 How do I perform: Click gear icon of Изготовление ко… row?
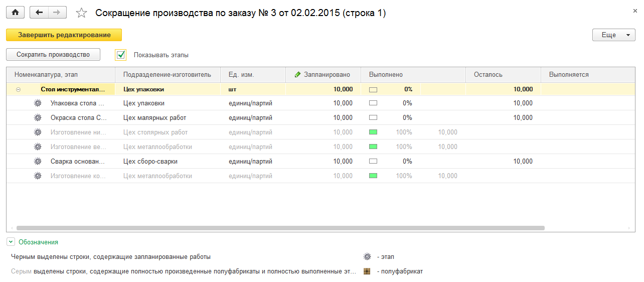(38, 176)
